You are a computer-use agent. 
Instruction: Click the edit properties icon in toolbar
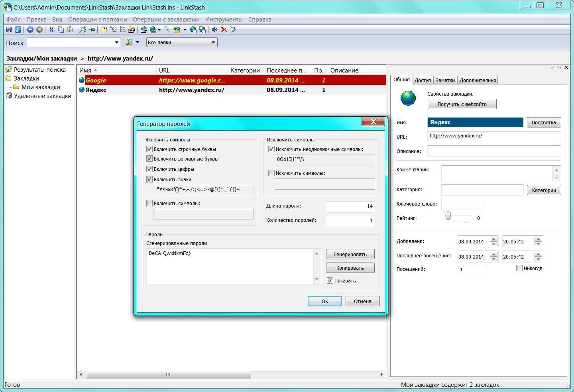tap(233, 29)
